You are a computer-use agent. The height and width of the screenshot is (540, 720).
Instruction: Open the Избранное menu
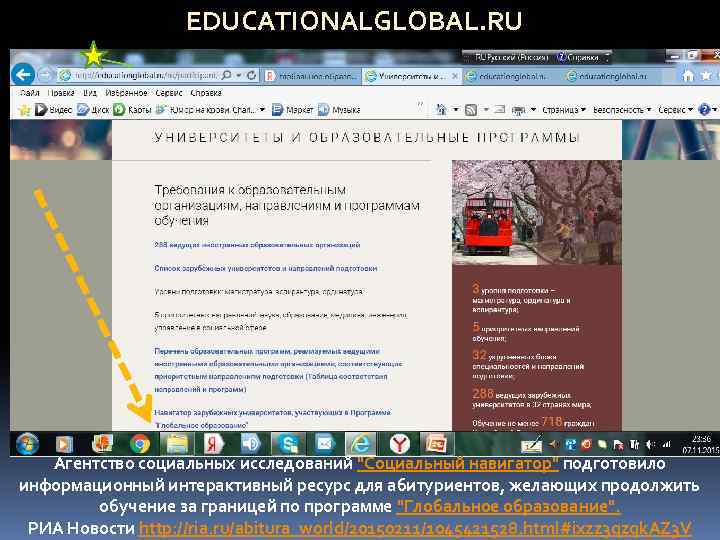click(126, 93)
